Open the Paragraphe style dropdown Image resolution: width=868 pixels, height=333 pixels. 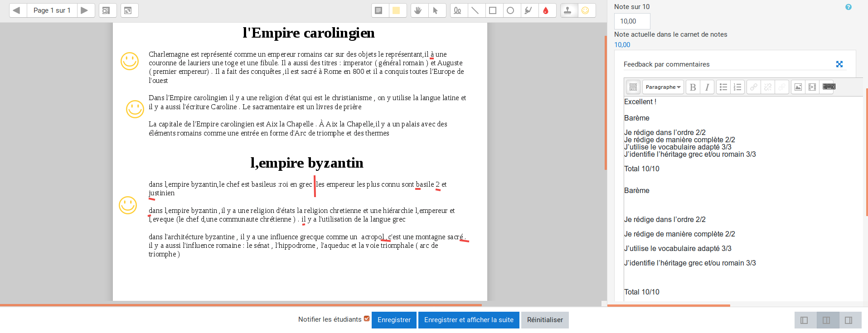[x=663, y=87]
